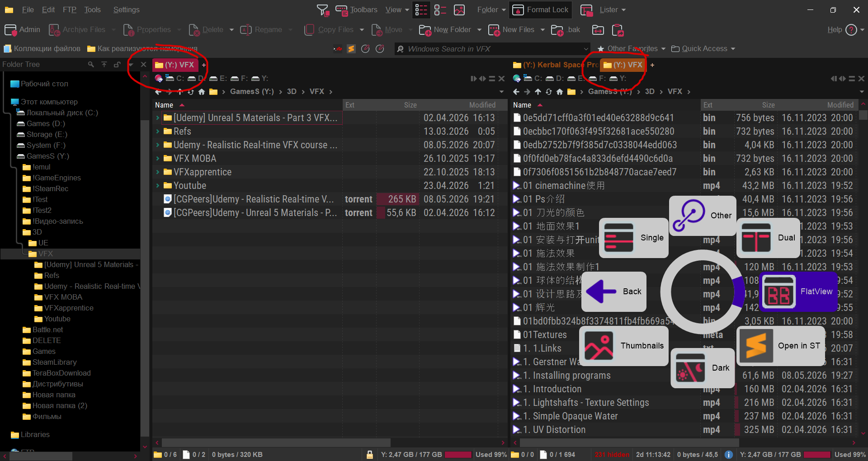Toggle Dark mode in the radial menu

tap(703, 368)
